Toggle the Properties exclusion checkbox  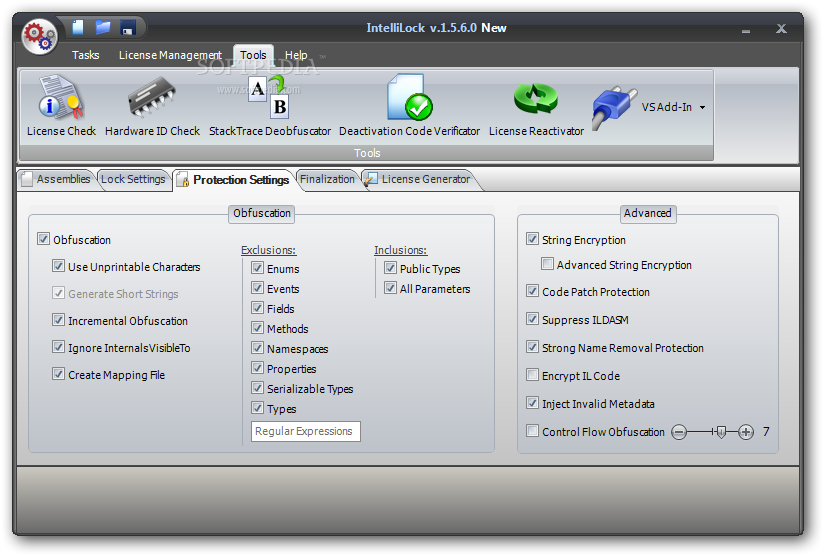click(x=258, y=368)
